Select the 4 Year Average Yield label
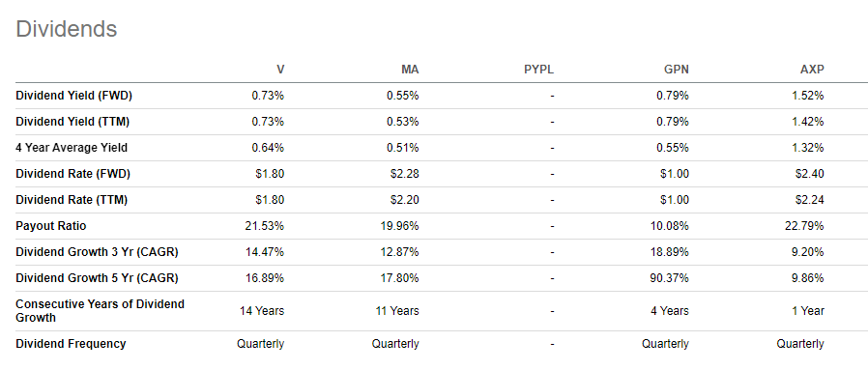This screenshot has width=868, height=370. click(x=72, y=148)
